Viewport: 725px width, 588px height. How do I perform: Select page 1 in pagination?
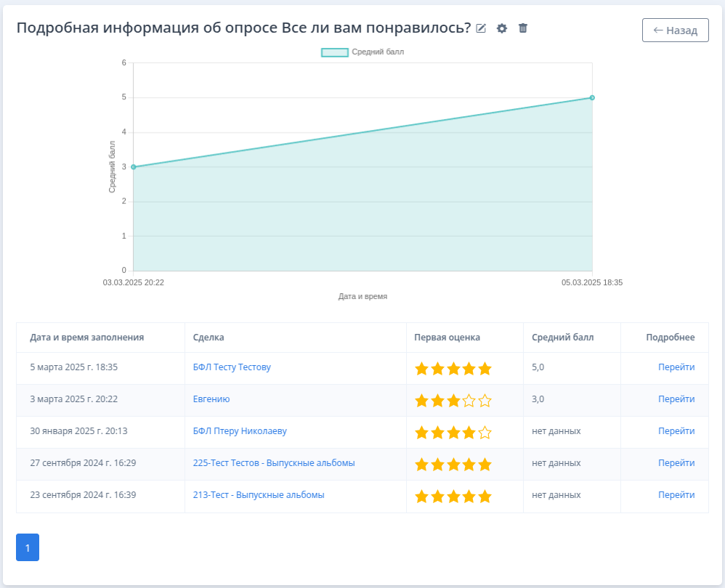tap(28, 547)
